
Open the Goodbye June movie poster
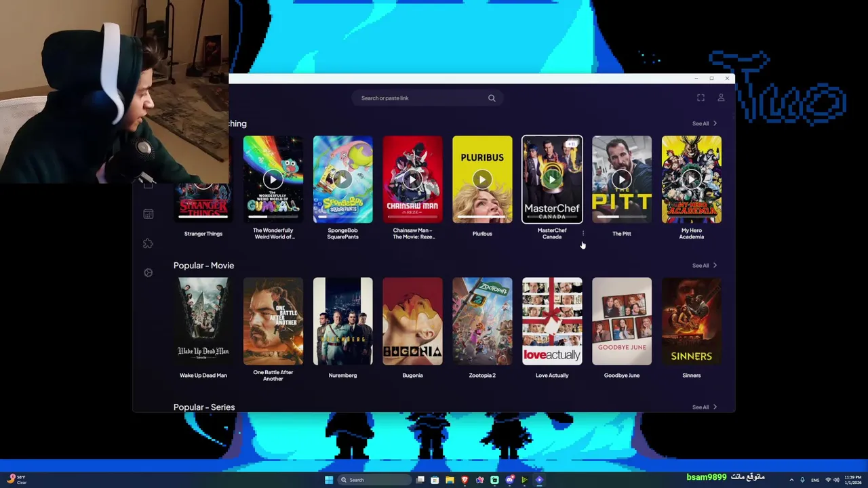pos(622,321)
